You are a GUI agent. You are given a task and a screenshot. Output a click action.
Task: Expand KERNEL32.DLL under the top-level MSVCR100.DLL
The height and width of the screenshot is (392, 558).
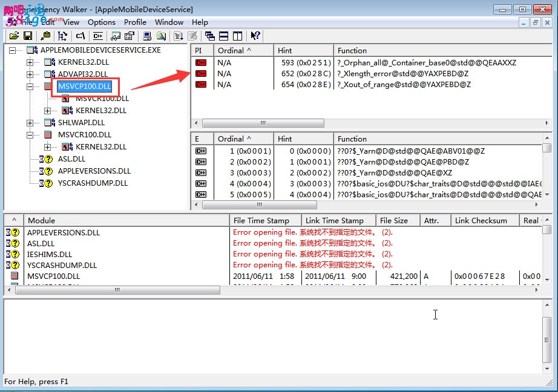(x=47, y=147)
